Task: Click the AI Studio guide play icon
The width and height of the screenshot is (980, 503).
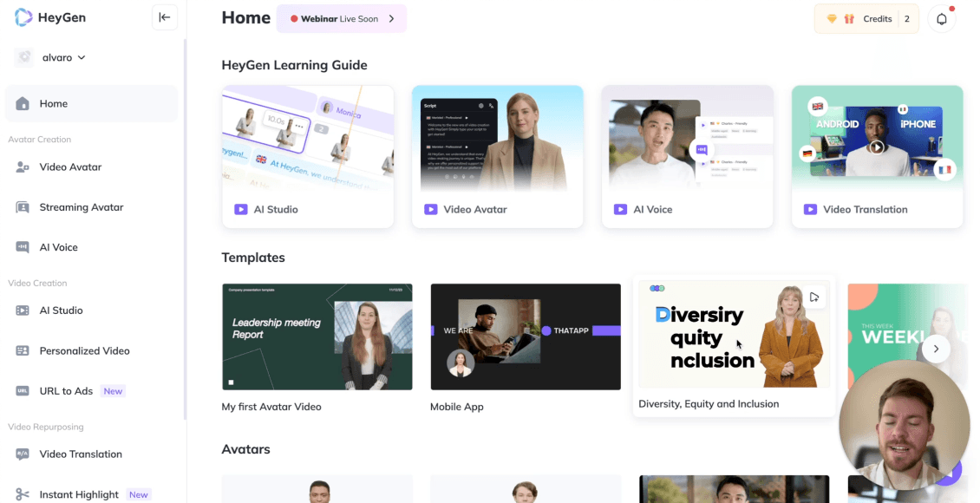Action: point(240,209)
